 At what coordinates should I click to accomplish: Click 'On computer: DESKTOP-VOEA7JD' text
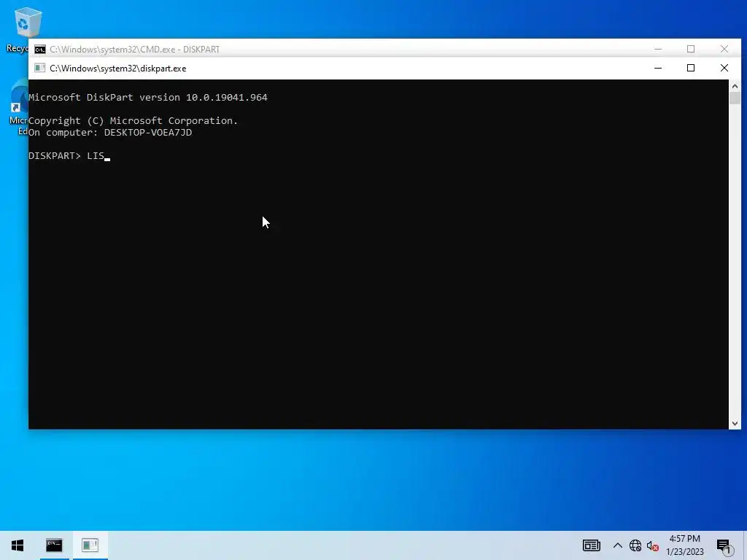(x=110, y=133)
